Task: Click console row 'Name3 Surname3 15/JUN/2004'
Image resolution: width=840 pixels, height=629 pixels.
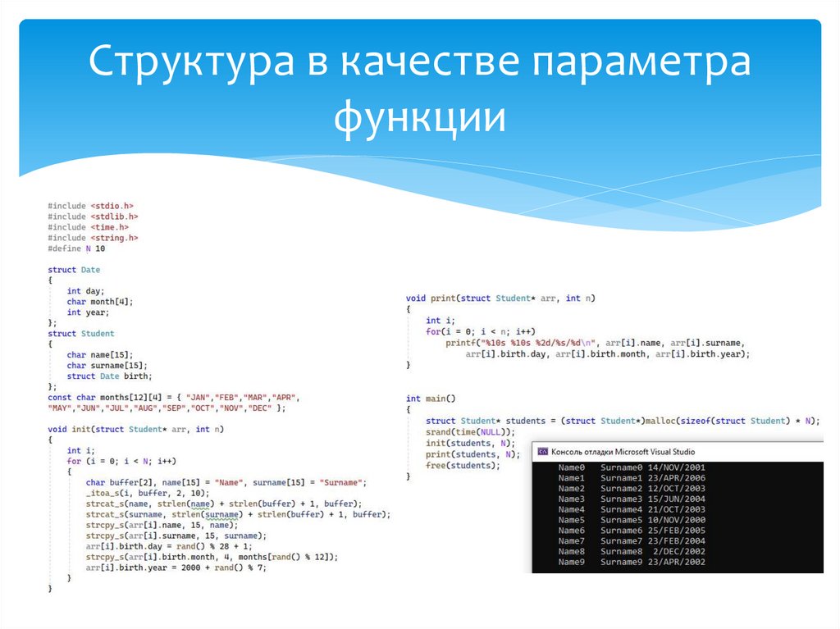Action: tap(632, 499)
